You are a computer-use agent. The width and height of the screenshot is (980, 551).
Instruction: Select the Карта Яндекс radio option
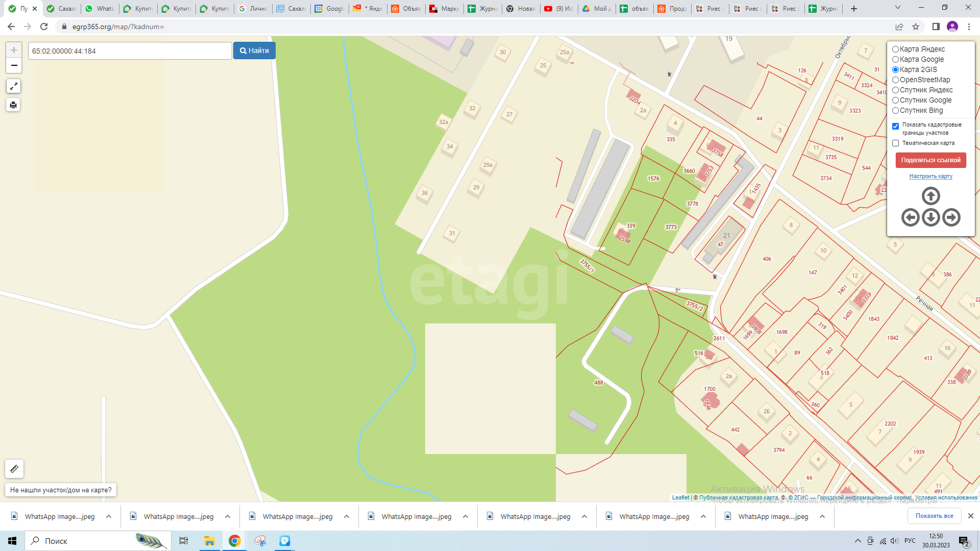coord(895,49)
